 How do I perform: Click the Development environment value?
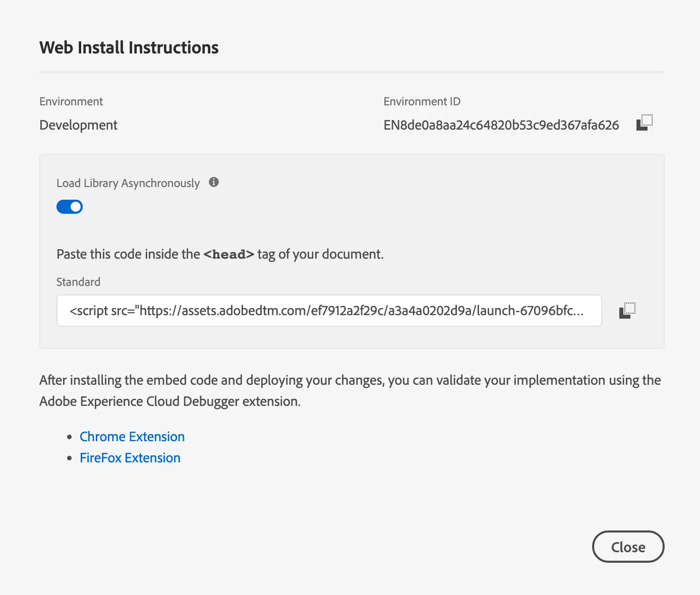[x=78, y=125]
